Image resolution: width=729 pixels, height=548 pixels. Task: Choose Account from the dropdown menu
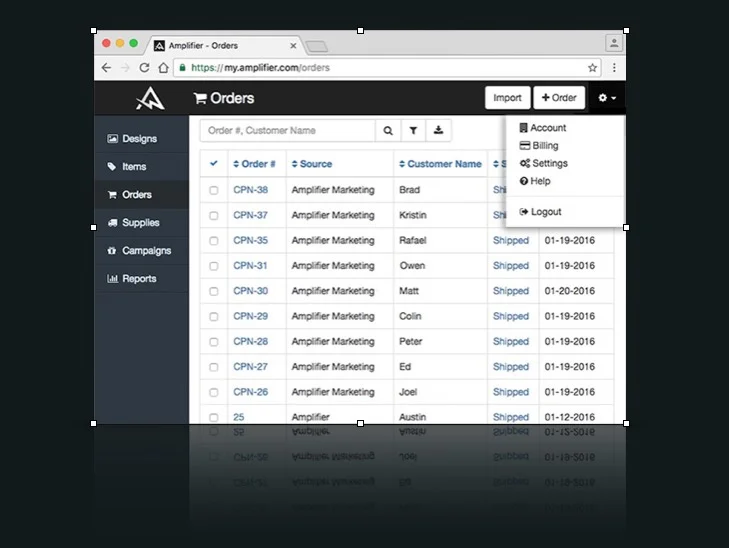tap(543, 128)
